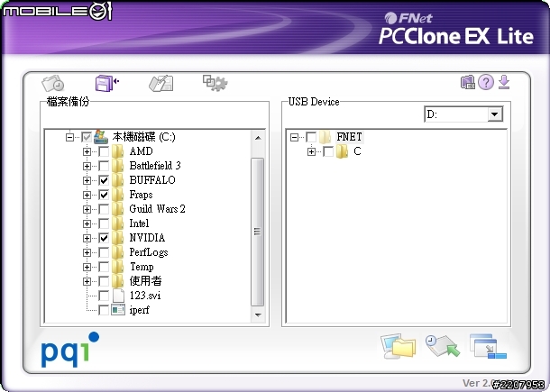Check the FNET checkbox in USB Device

[311, 137]
